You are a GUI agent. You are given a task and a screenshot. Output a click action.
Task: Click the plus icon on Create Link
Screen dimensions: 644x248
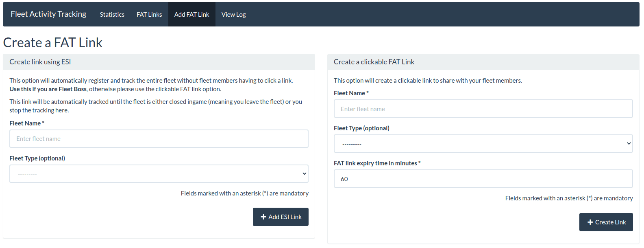[590, 222]
